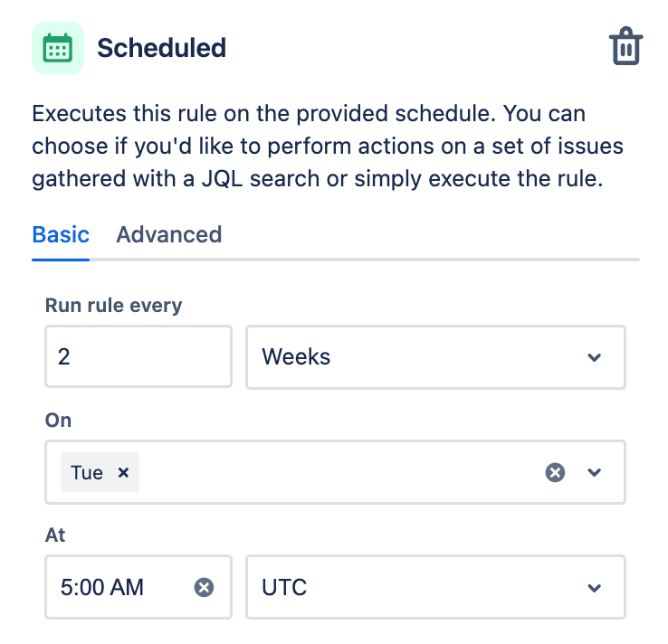Select the Weeks unit combo box
The width and height of the screenshot is (668, 644).
pos(435,357)
